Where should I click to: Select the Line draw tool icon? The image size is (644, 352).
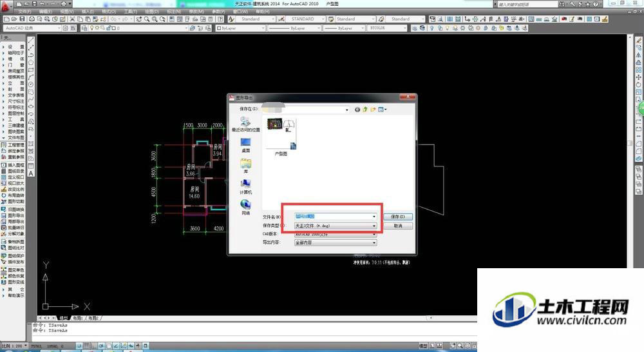(31, 41)
